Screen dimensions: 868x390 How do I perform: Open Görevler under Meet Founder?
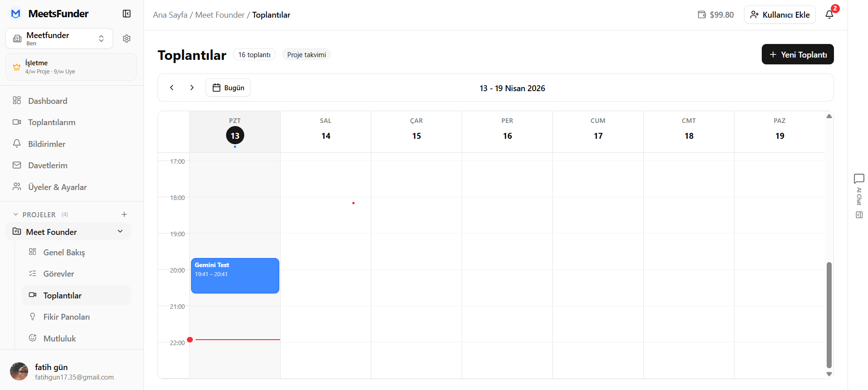tap(59, 273)
